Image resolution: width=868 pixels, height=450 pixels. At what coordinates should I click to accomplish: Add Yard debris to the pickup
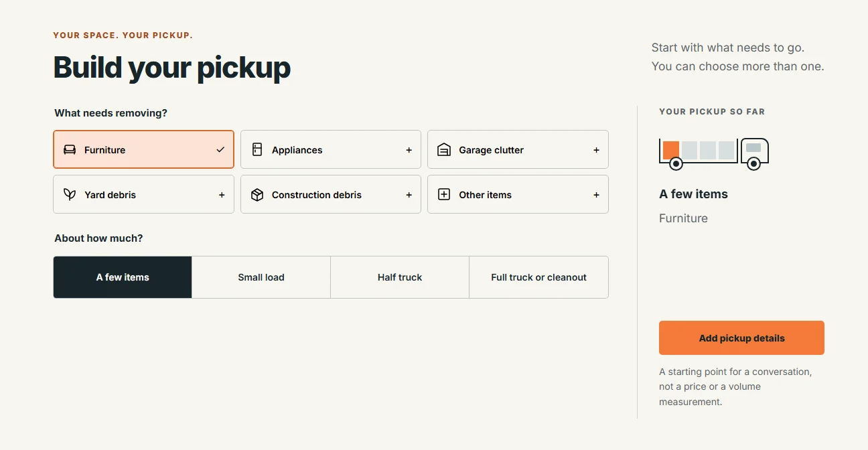coord(143,194)
